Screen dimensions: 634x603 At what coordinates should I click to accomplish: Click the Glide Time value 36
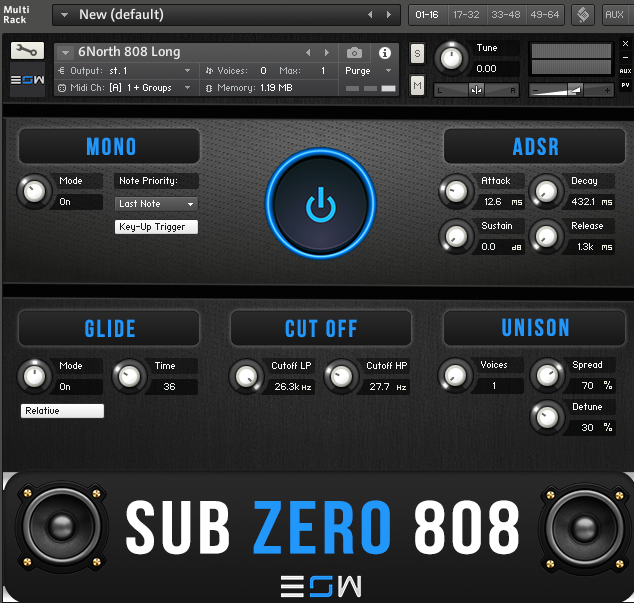173,387
